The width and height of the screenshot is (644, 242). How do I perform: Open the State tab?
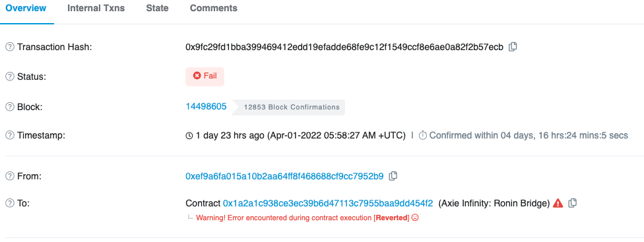[157, 8]
